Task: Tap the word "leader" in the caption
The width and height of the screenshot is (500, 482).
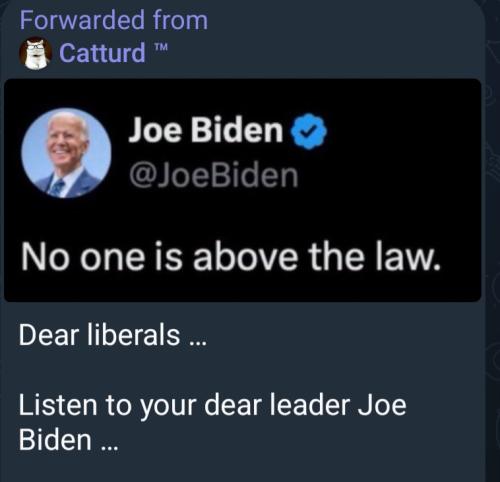Action: tap(310, 405)
